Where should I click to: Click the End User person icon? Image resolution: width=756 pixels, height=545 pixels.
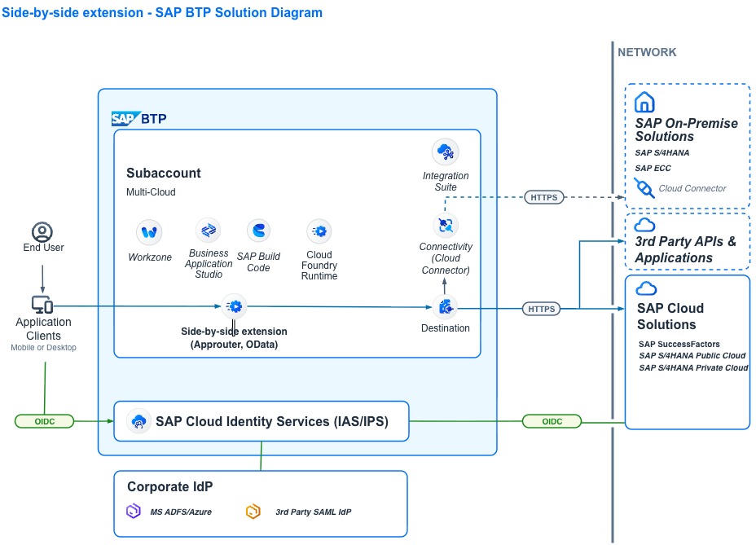coord(42,231)
